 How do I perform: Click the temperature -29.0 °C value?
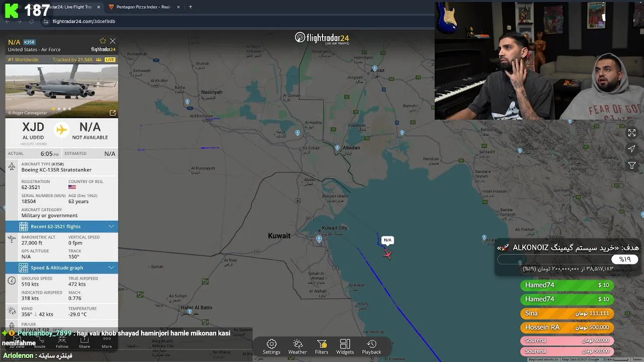[x=77, y=314]
